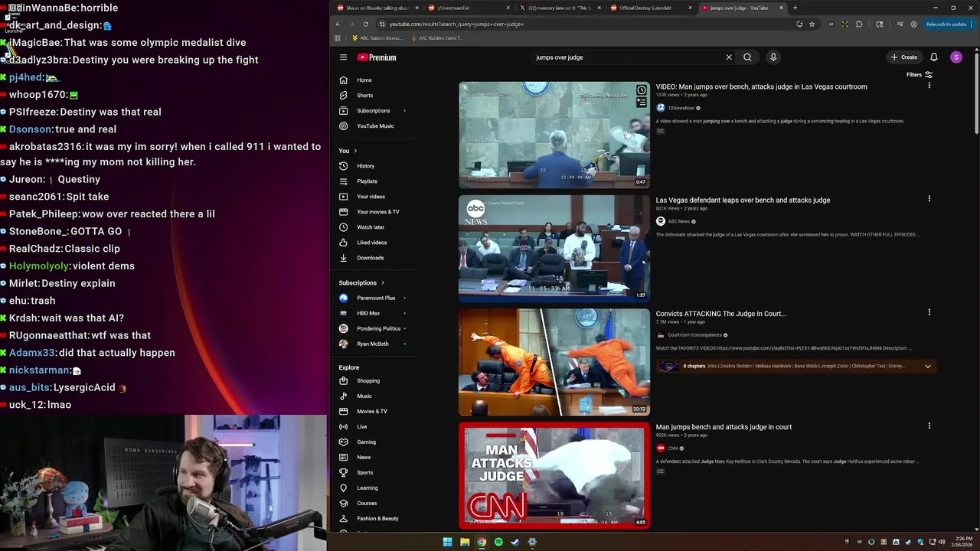Switch to the r/LivestreamFail browser tab
The width and height of the screenshot is (980, 551).
467,8
